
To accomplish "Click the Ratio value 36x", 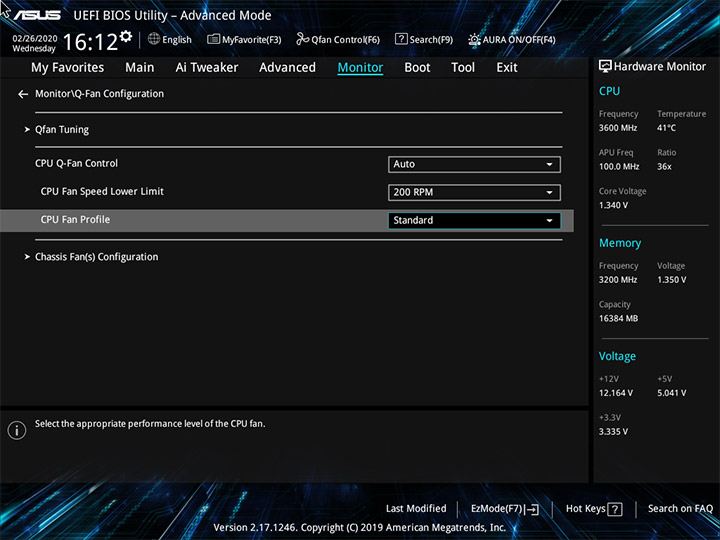I will (x=664, y=167).
